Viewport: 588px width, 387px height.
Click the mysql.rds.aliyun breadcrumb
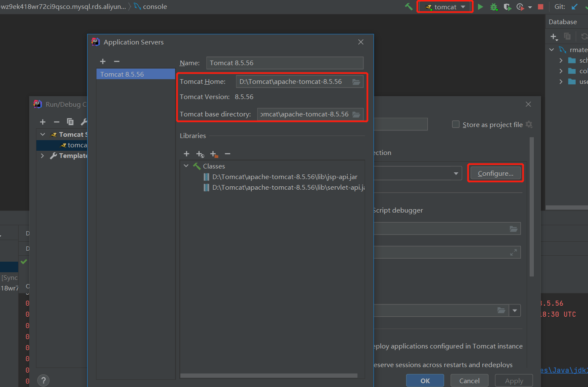[x=63, y=6]
